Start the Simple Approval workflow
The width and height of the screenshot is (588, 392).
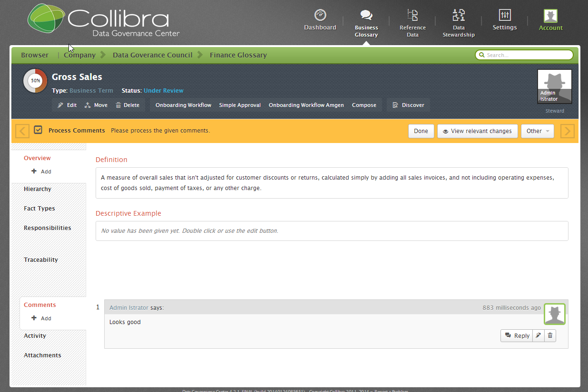(x=240, y=105)
